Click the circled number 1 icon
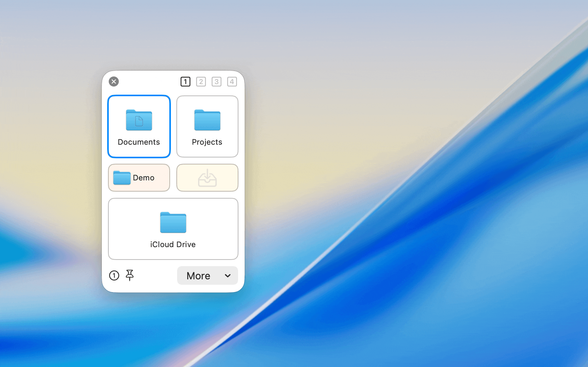Image resolution: width=588 pixels, height=367 pixels. click(x=114, y=275)
